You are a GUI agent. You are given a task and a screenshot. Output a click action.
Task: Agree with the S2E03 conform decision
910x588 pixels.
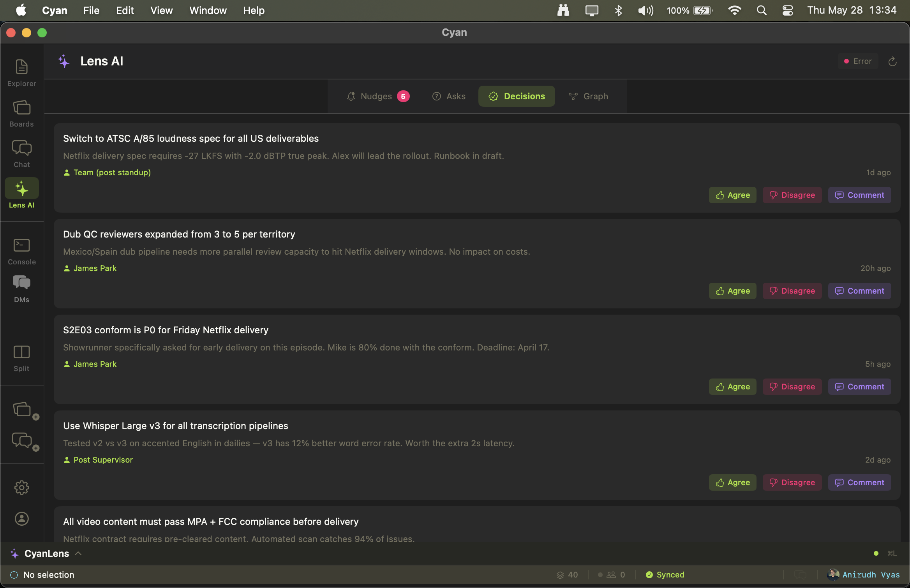point(733,387)
